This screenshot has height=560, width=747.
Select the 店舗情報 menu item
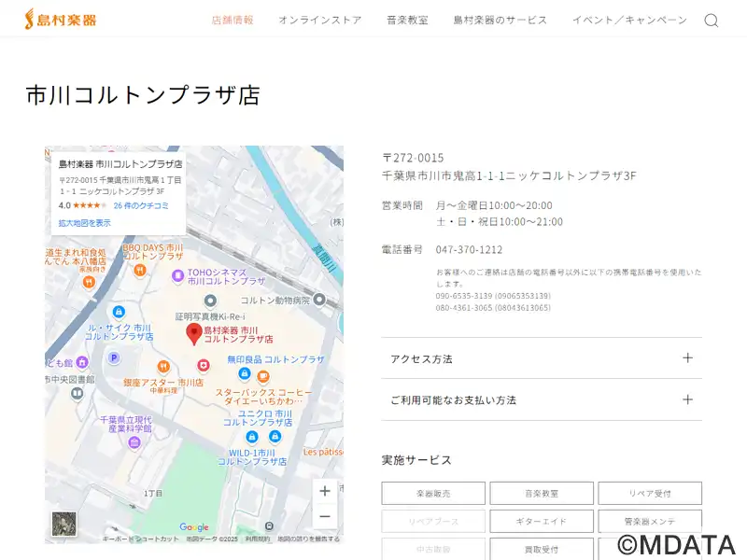point(233,20)
